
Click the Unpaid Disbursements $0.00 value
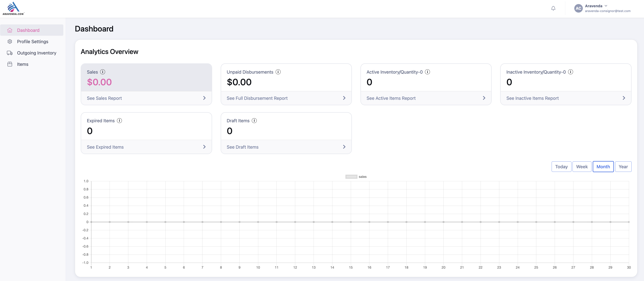239,82
